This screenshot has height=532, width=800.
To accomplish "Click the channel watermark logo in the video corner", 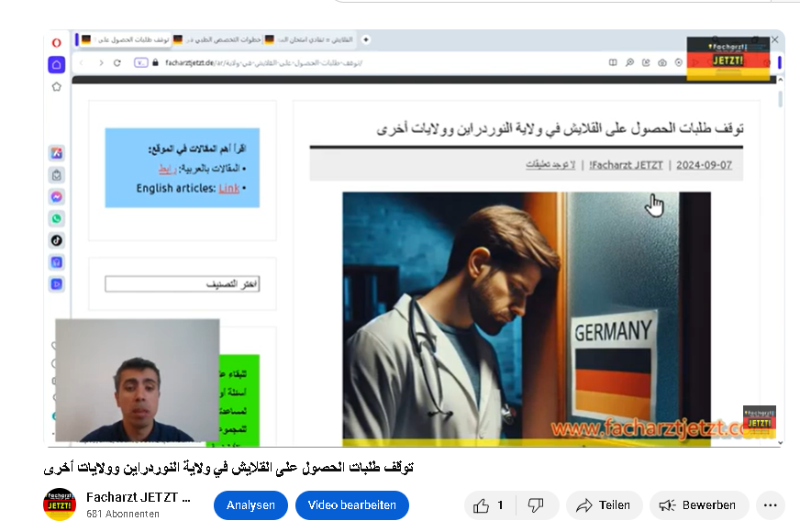I will [760, 422].
